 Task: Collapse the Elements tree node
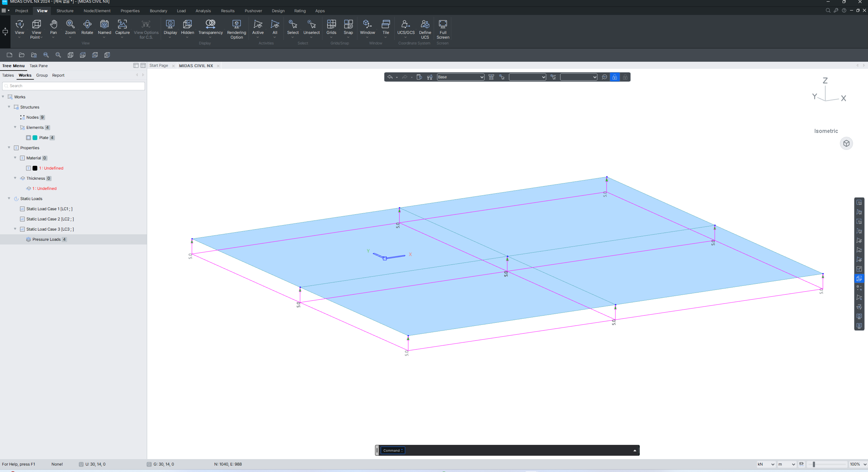point(15,127)
